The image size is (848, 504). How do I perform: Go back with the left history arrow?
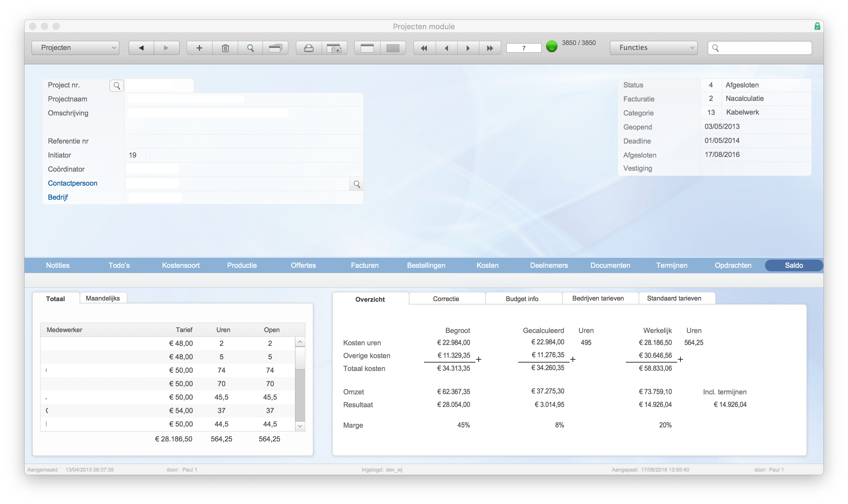[x=141, y=48]
